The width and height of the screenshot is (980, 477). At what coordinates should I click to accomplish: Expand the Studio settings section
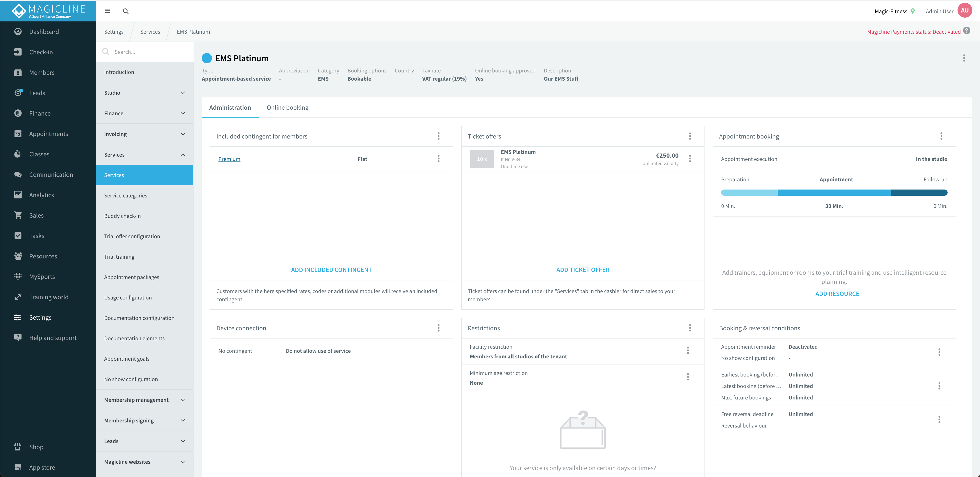[x=183, y=93]
